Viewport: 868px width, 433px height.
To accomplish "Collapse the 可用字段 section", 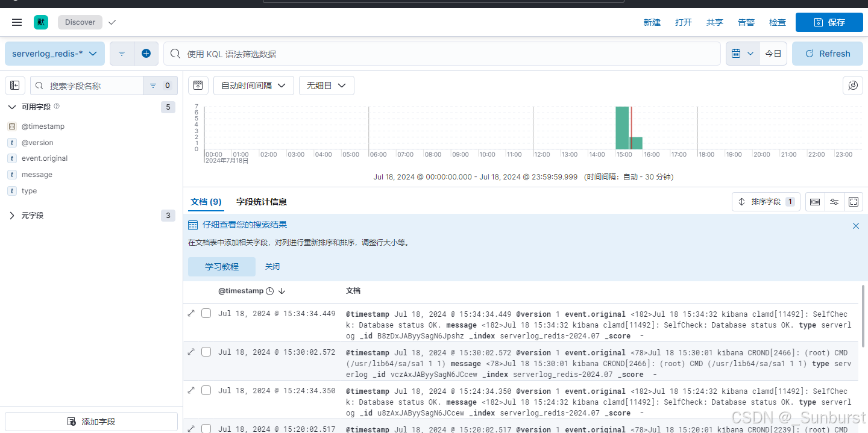I will click(x=12, y=107).
